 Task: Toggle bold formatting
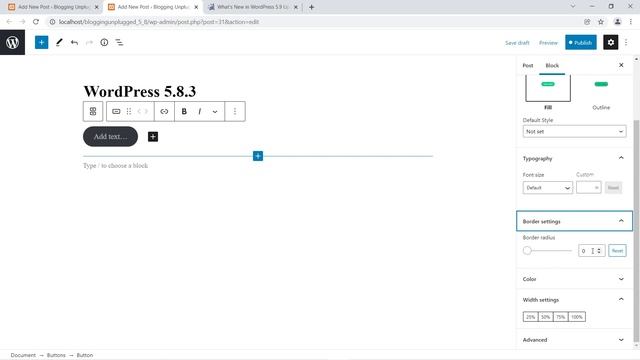click(184, 111)
